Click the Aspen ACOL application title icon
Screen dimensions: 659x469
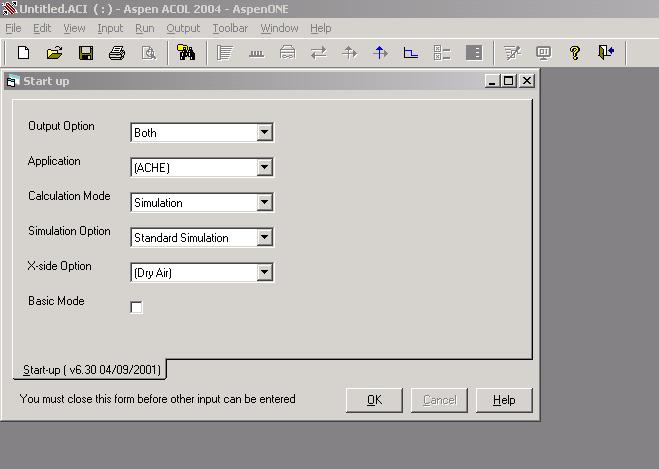pos(9,8)
